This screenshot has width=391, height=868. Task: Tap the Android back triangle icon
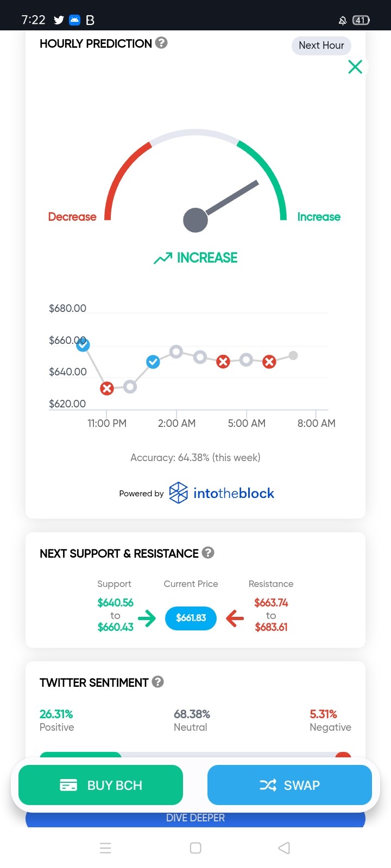(x=284, y=848)
